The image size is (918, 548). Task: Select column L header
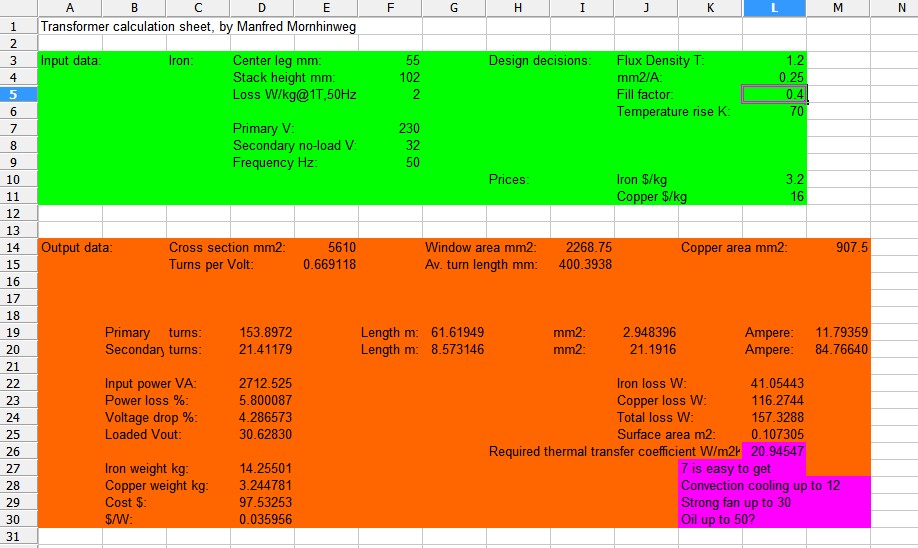pyautogui.click(x=775, y=8)
